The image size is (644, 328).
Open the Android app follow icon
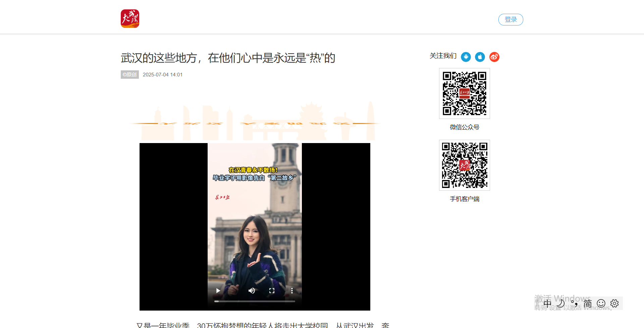[466, 57]
